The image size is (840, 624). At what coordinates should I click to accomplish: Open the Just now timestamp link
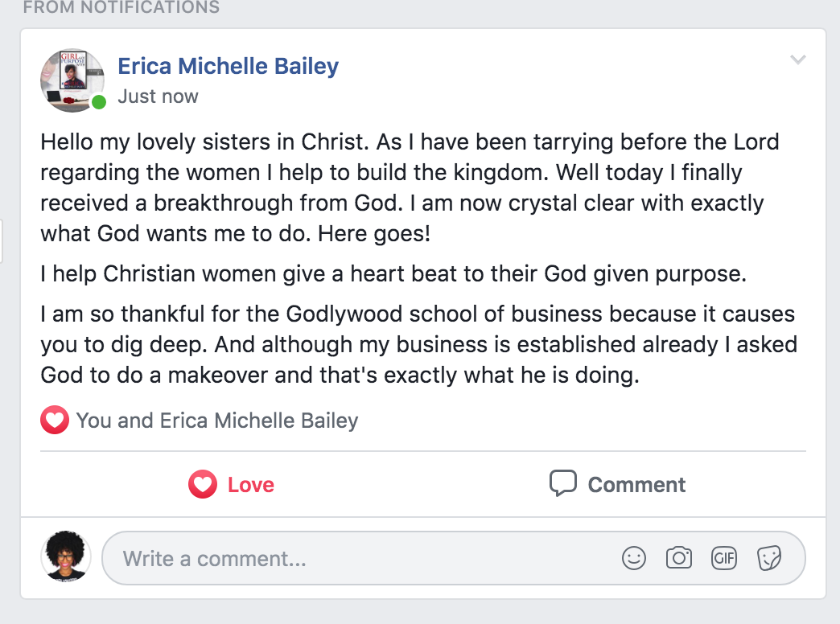(x=158, y=96)
